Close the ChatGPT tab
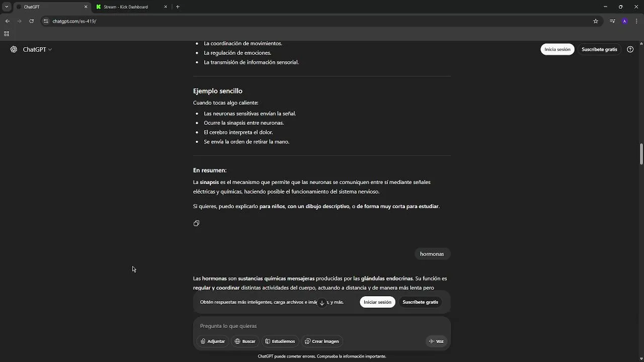The height and width of the screenshot is (362, 644). (86, 7)
